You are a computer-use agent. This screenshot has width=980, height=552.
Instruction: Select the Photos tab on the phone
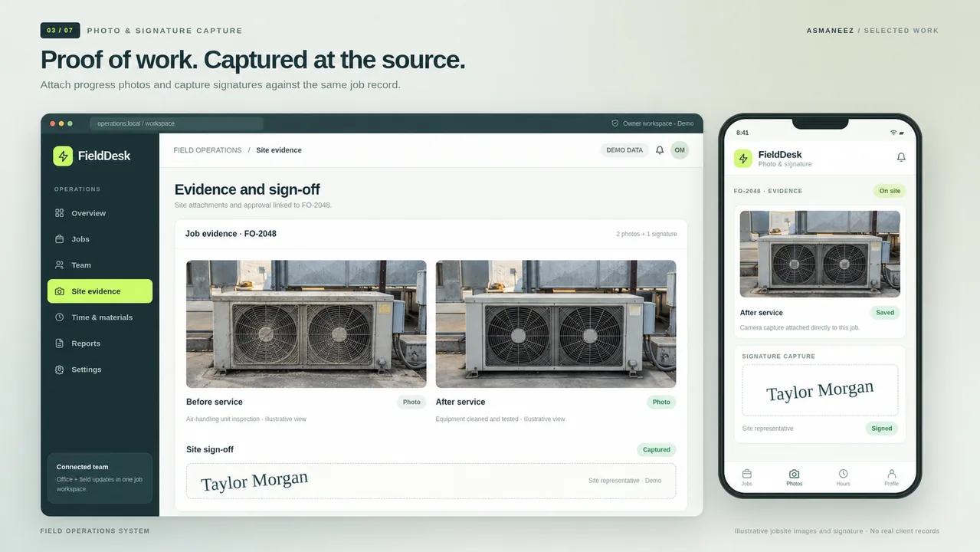pyautogui.click(x=795, y=478)
